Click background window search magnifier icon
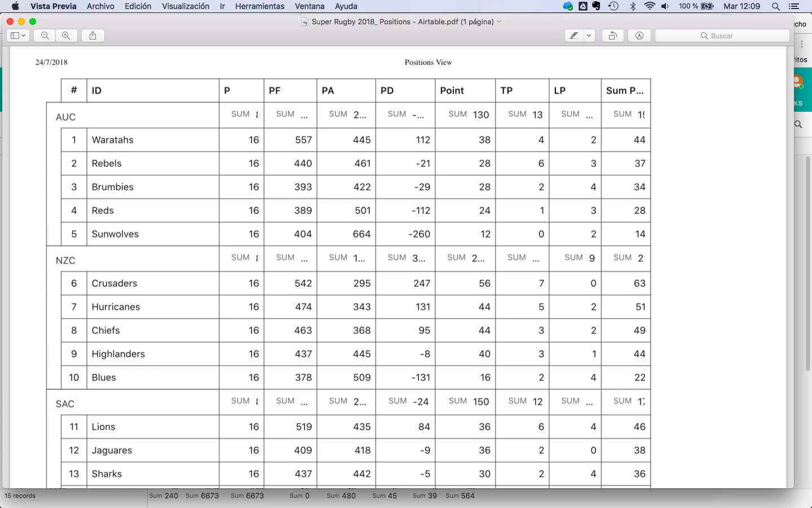This screenshot has width=812, height=508. (798, 124)
